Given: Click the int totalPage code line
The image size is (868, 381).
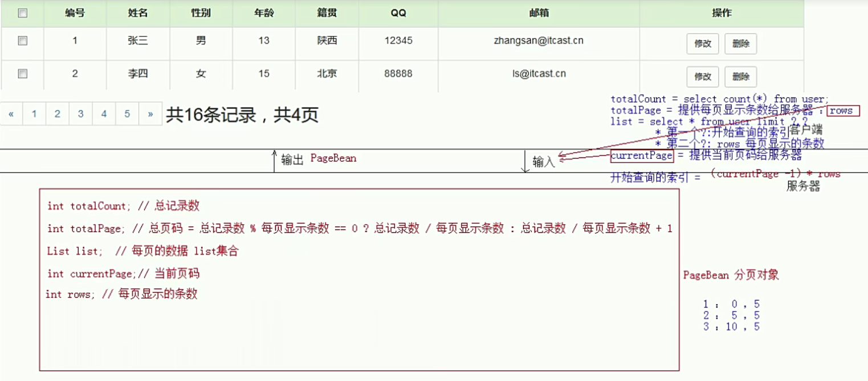Looking at the screenshot, I should pyautogui.click(x=360, y=229).
